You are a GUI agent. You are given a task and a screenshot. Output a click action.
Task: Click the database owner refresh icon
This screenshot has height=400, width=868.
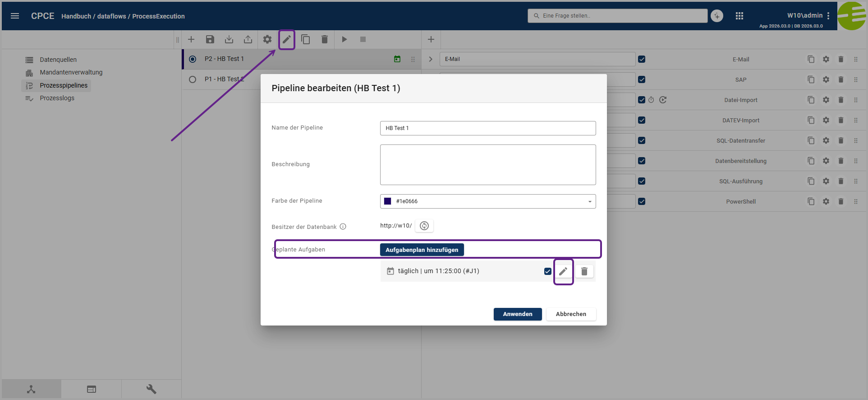pyautogui.click(x=424, y=226)
